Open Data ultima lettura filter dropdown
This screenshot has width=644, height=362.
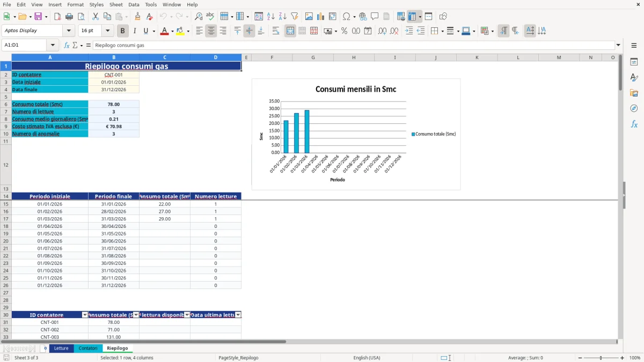[x=238, y=315]
